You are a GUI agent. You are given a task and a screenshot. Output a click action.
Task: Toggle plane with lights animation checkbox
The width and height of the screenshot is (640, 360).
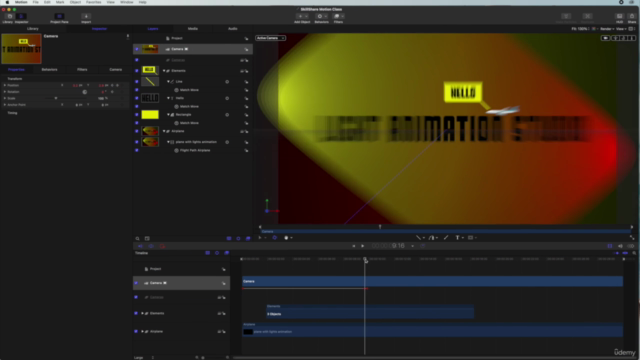tap(137, 142)
